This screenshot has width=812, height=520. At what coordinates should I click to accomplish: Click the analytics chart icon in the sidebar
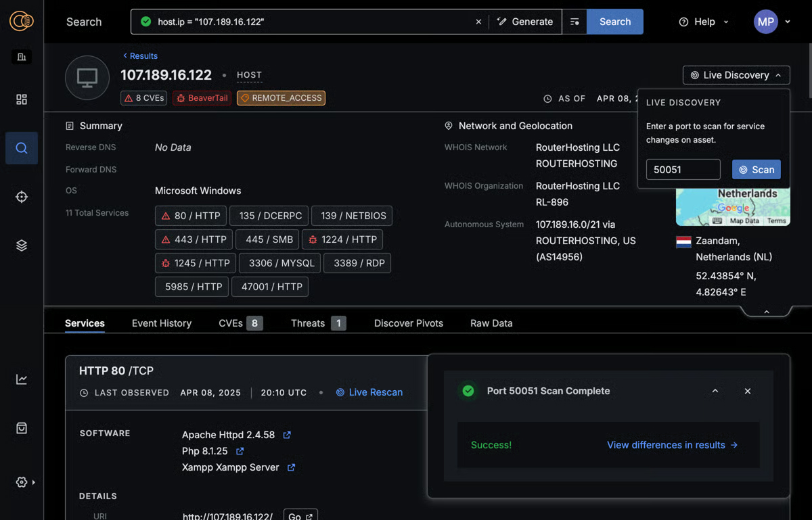21,379
